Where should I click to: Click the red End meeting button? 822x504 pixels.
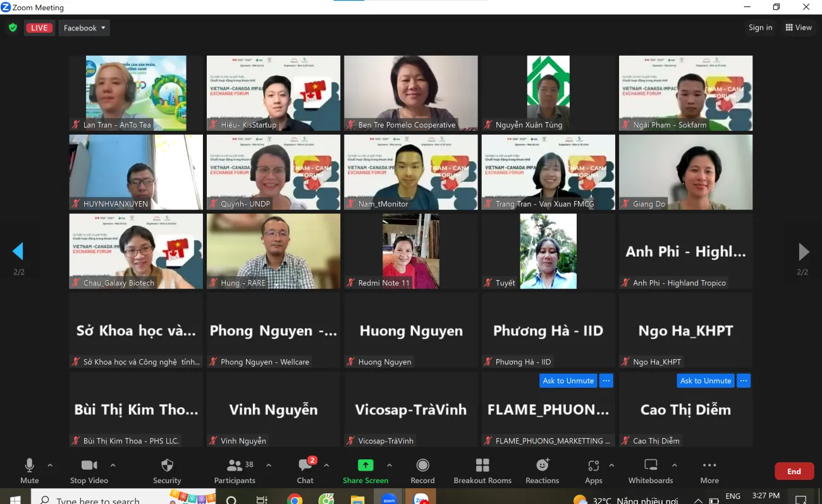[x=794, y=471]
